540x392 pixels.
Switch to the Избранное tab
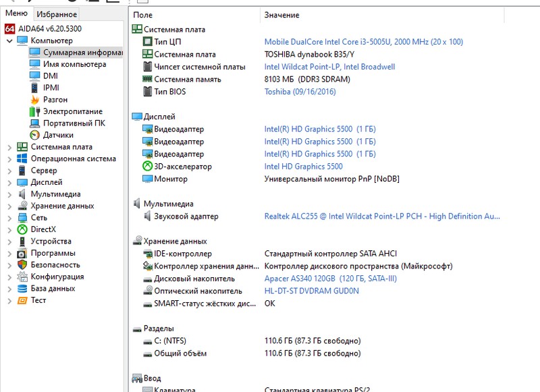pos(57,14)
